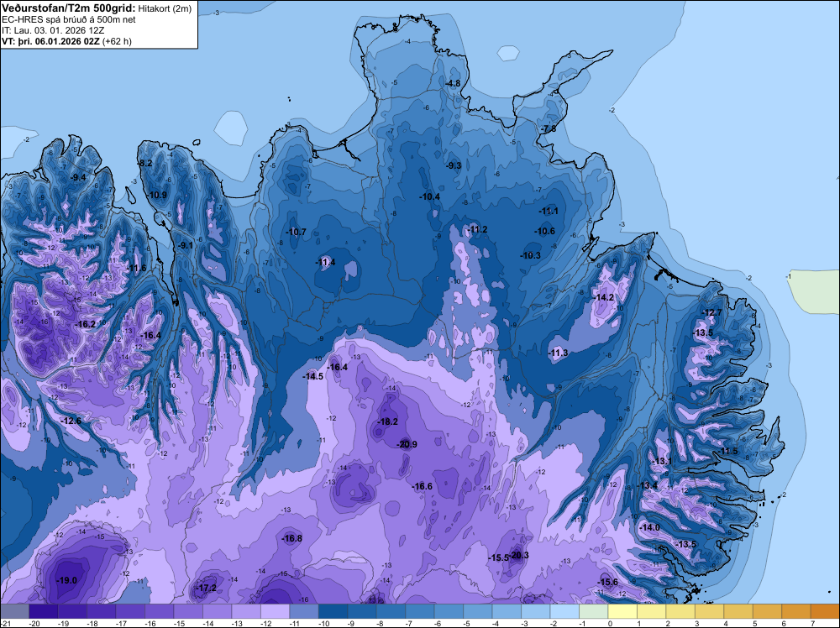Click the -11.4 temperature value
Viewport: 840px width, 628px height.
click(325, 262)
